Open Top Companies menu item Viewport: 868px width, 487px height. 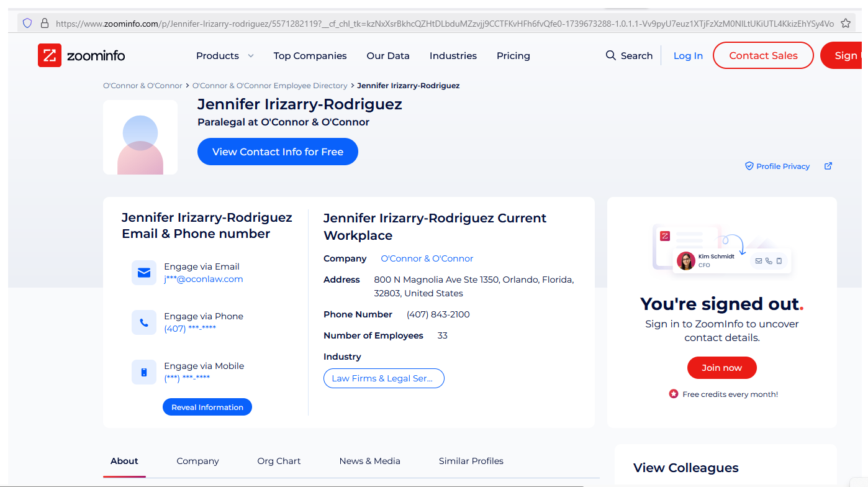310,56
